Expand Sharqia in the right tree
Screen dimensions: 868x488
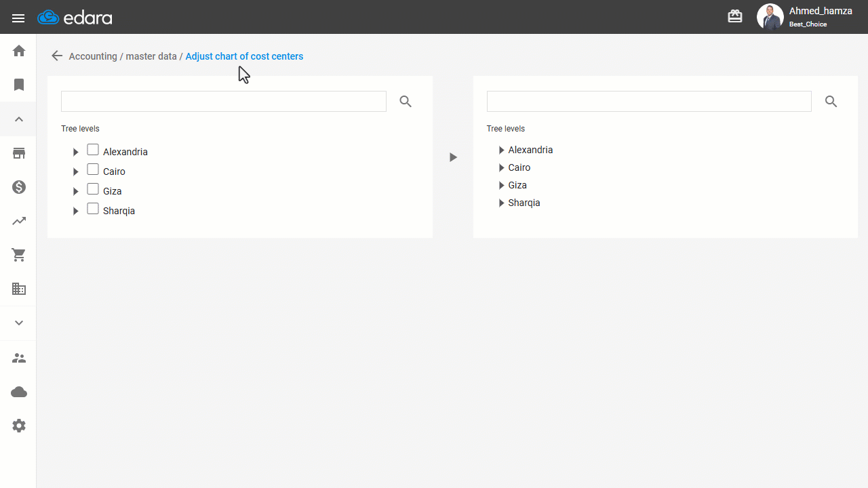coord(502,203)
